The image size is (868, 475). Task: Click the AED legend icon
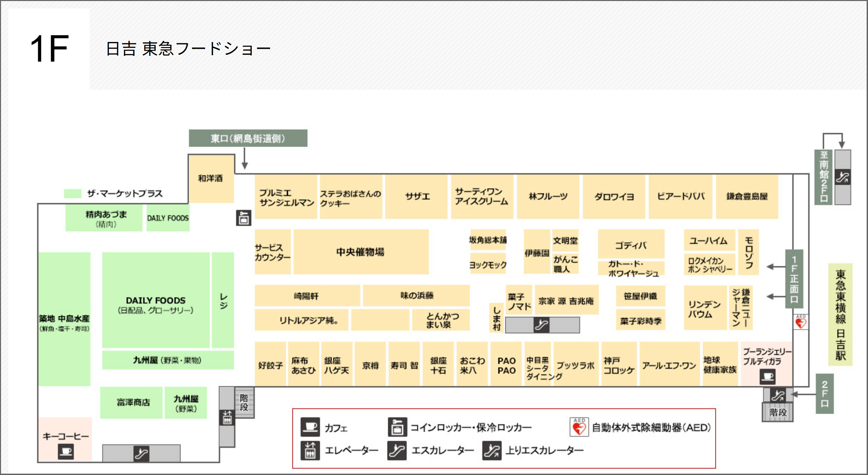[579, 427]
